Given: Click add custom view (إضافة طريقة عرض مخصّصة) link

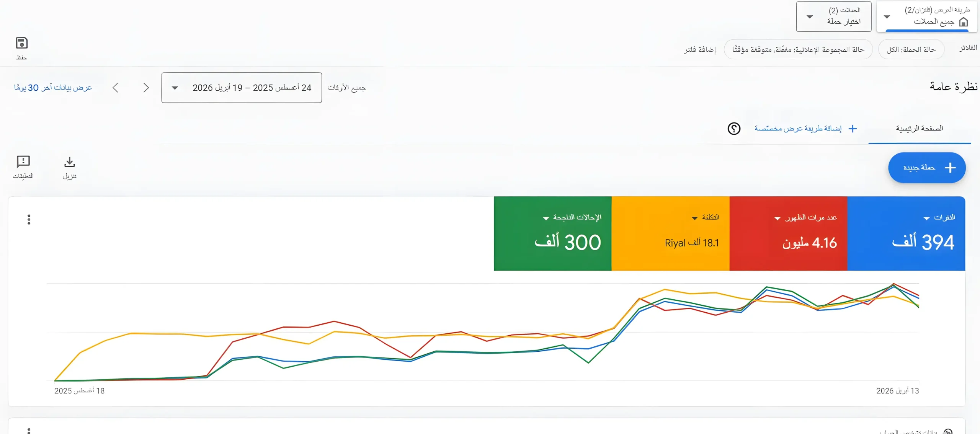Looking at the screenshot, I should 798,129.
